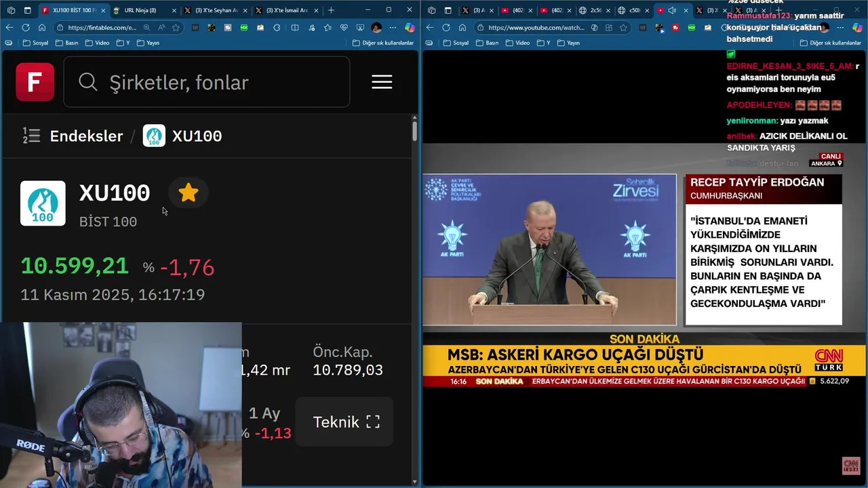Open Diğer sık kullanılanlar in left browser
Viewport: 868px width, 488px height.
click(383, 43)
